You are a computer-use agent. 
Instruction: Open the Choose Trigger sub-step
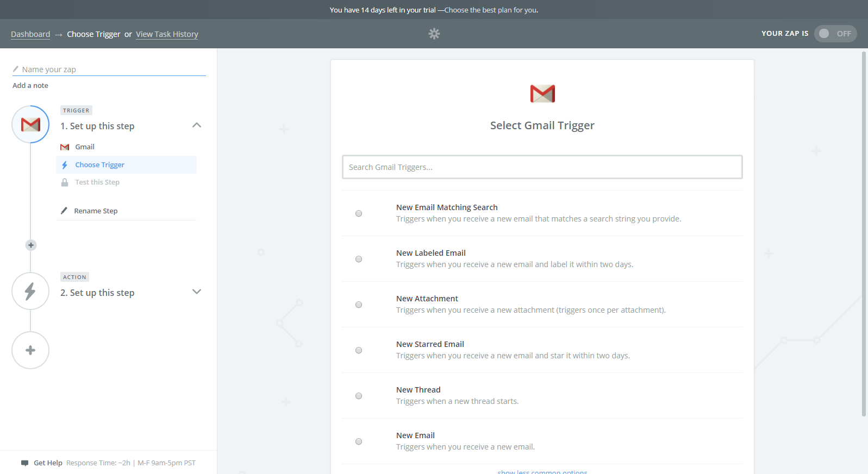click(126, 165)
